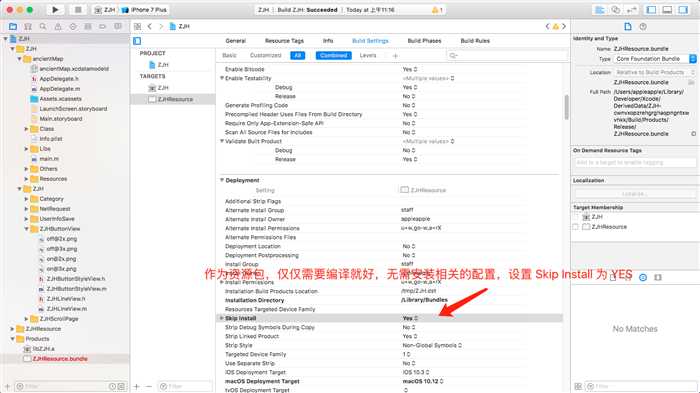Add a new target with plus button
700x393 pixels.
[x=137, y=386]
